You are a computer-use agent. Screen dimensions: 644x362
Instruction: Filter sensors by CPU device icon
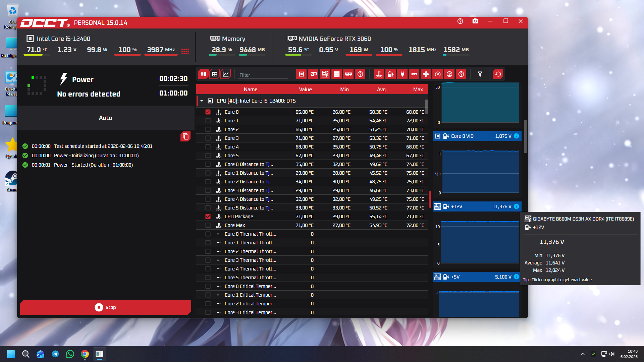(301, 74)
